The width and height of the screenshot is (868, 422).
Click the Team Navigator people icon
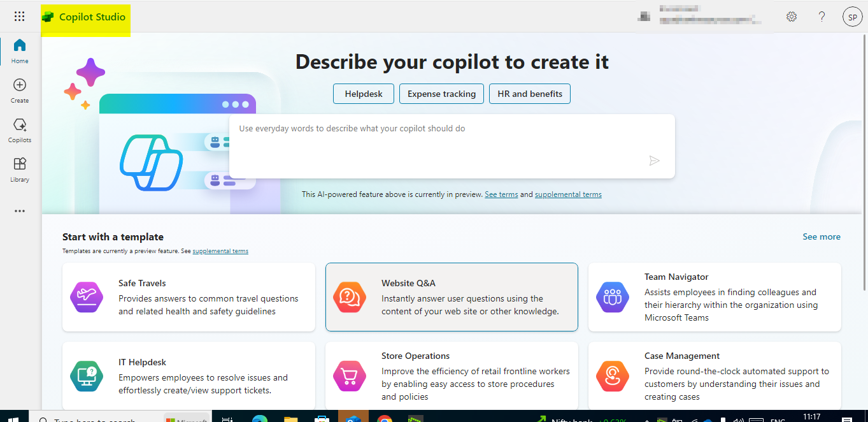612,297
